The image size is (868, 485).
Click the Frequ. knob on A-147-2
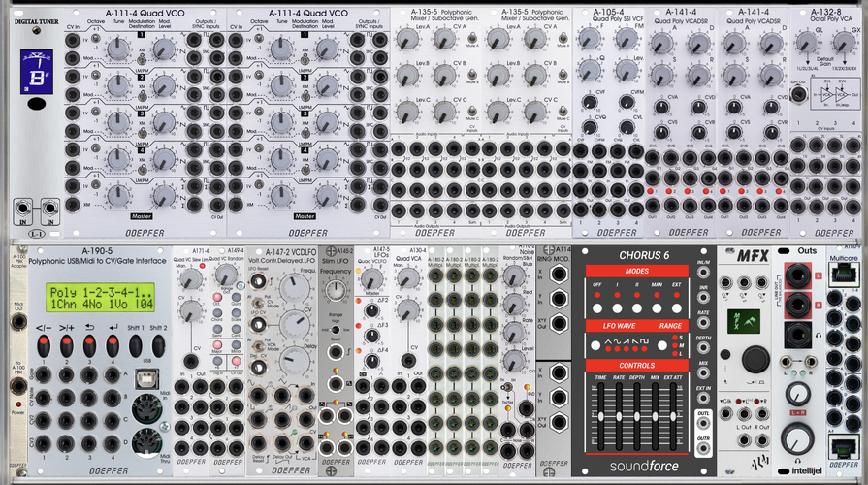pyautogui.click(x=295, y=288)
